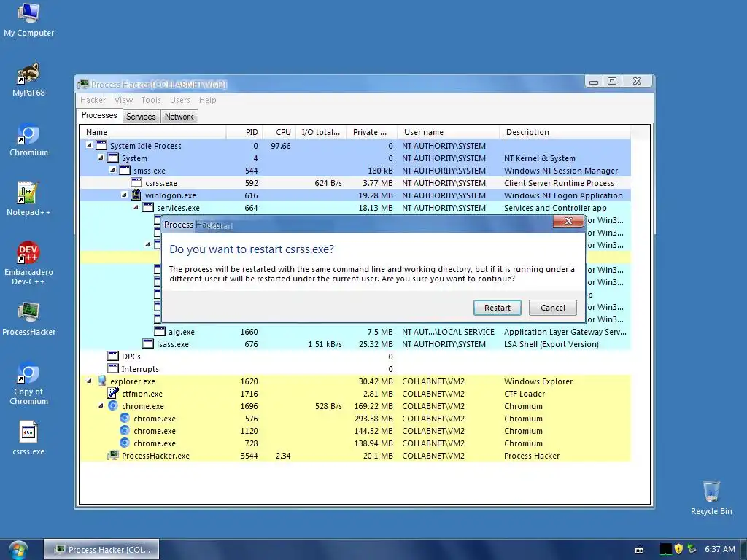Screen dimensions: 747x560
Task: Click the lsass.exe process icon
Action: (148, 344)
